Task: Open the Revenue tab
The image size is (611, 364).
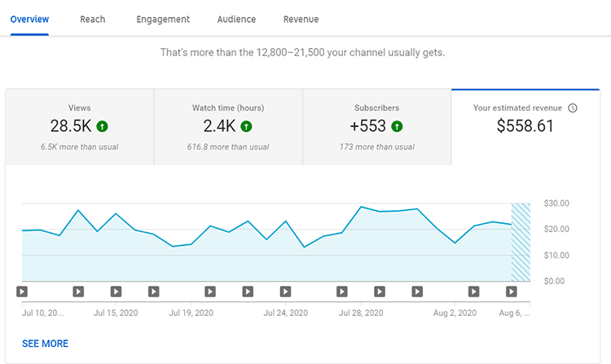Action: point(301,20)
